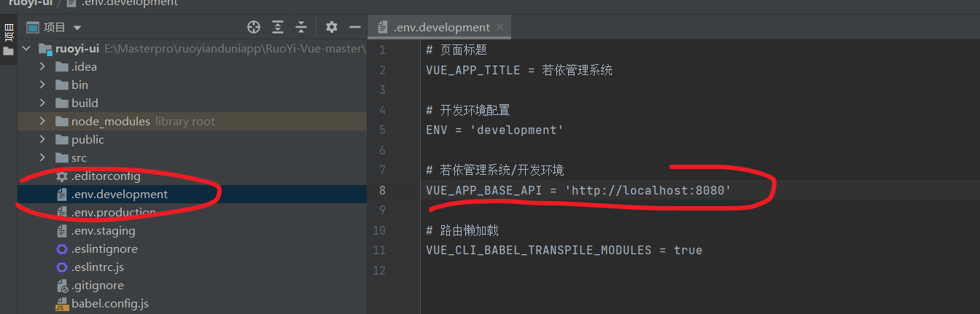Collapse all tree nodes icon
Viewport: 980px width, 314px height.
pos(301,27)
